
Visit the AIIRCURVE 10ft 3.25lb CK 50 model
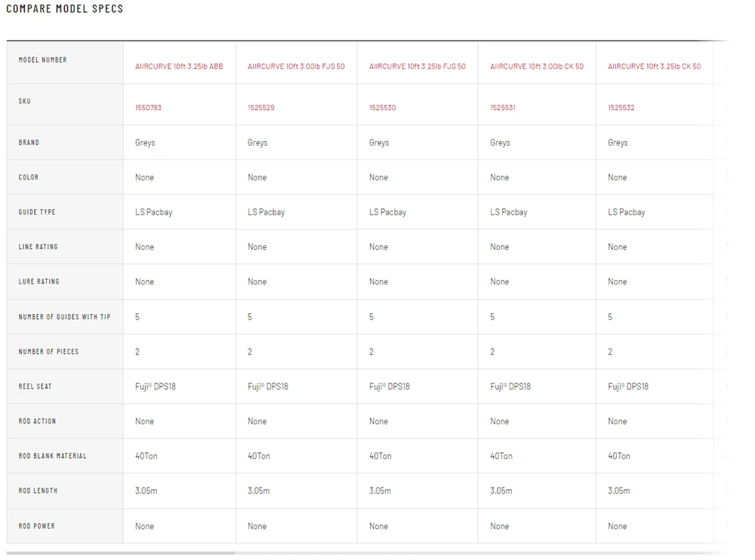(654, 66)
